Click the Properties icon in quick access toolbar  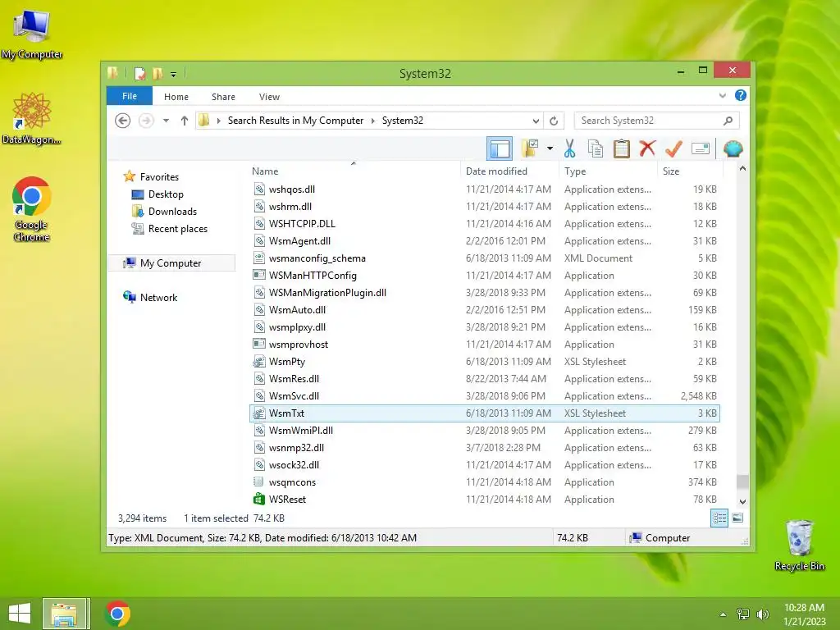pyautogui.click(x=139, y=73)
